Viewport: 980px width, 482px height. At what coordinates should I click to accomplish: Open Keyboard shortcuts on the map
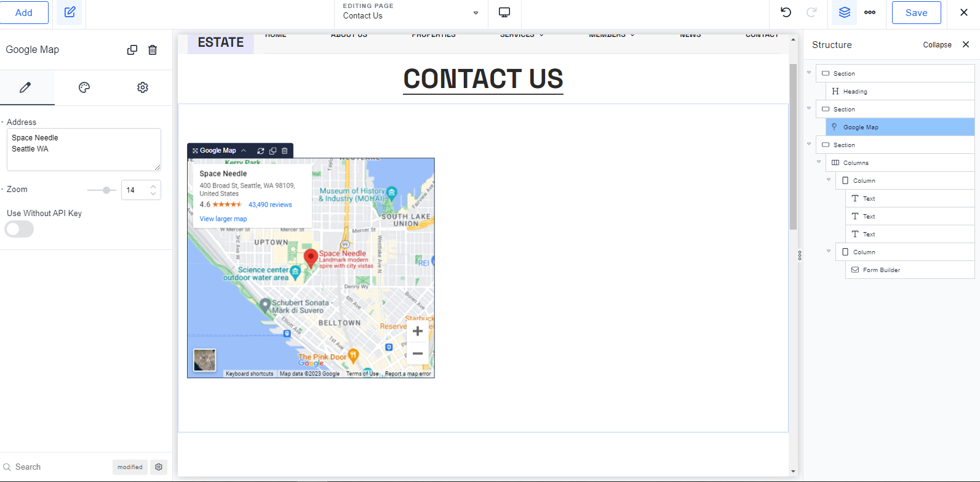[x=249, y=374]
